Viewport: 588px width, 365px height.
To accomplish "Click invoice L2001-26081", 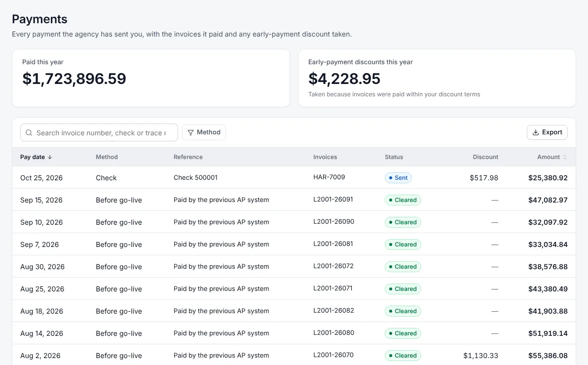I will (x=333, y=243).
